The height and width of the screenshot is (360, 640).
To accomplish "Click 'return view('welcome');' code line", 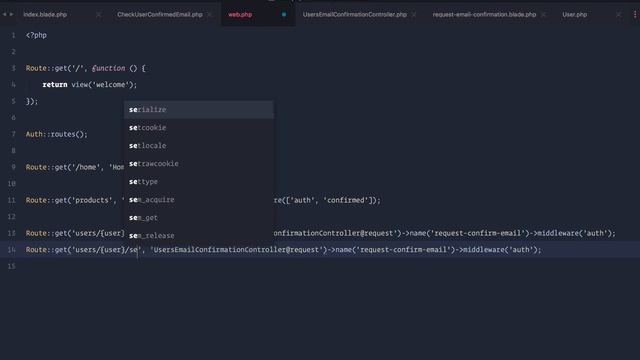I will pyautogui.click(x=90, y=85).
